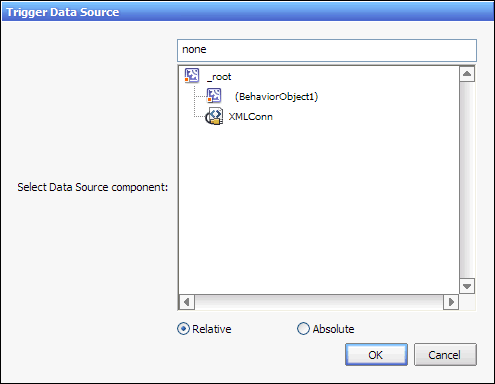Viewport: 495px width, 384px height.
Task: Click the vertical scrollbar up arrow
Action: 467,74
